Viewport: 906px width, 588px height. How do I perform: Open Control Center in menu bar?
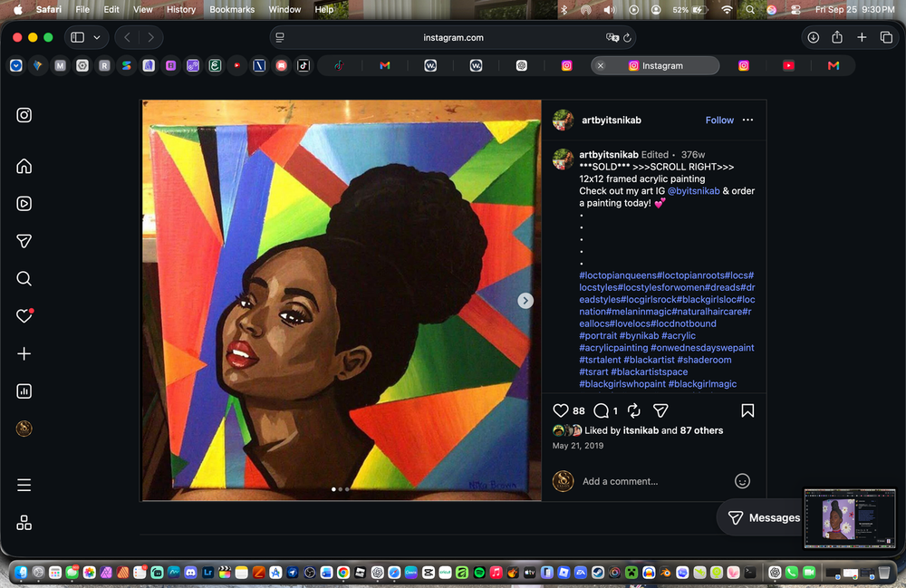coord(795,9)
